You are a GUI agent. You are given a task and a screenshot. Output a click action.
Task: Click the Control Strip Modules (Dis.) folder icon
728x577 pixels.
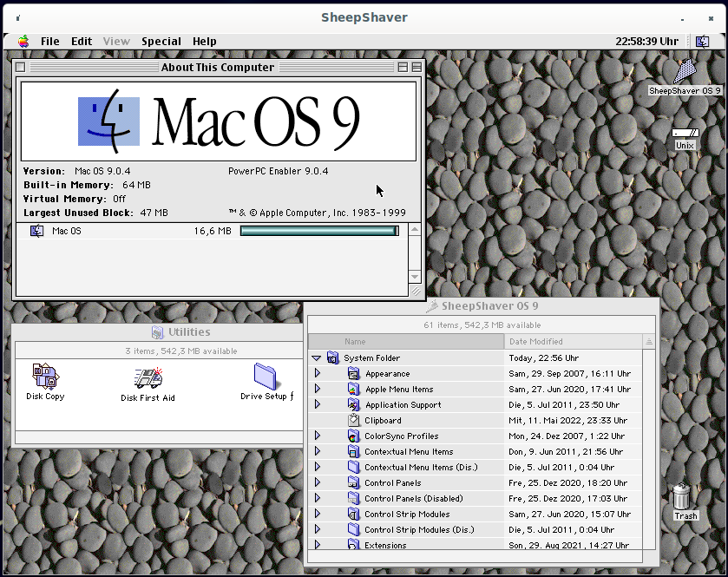click(x=354, y=529)
